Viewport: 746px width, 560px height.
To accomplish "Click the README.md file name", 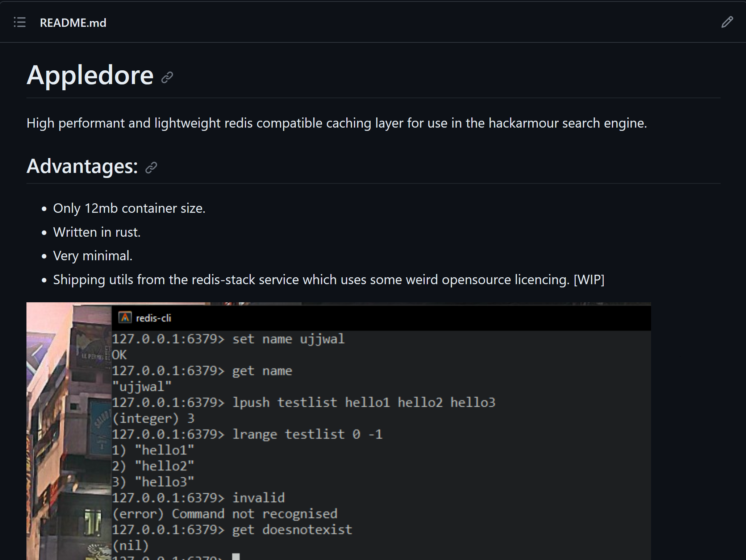I will (73, 23).
